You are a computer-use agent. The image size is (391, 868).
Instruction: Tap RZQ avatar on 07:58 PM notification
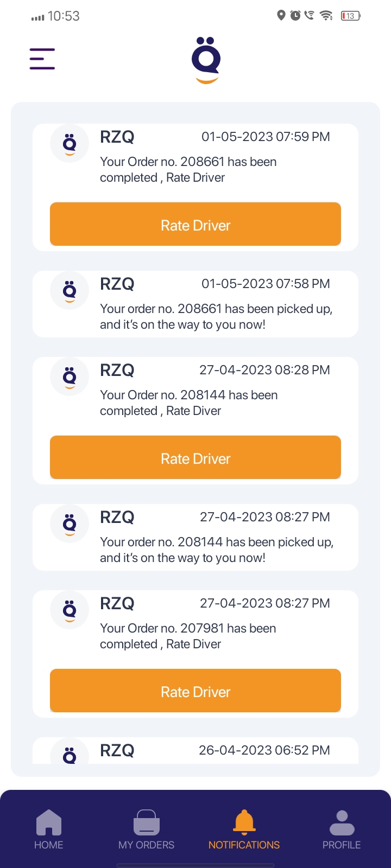pyautogui.click(x=70, y=291)
